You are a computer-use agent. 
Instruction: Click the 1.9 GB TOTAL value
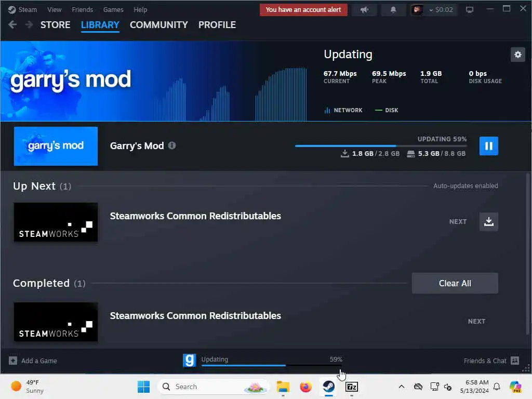(431, 74)
